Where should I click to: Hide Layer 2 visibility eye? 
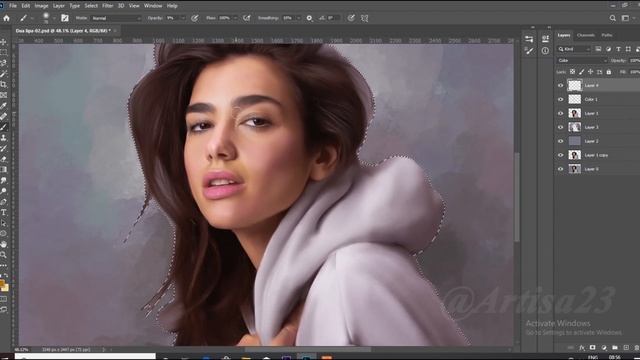point(560,141)
